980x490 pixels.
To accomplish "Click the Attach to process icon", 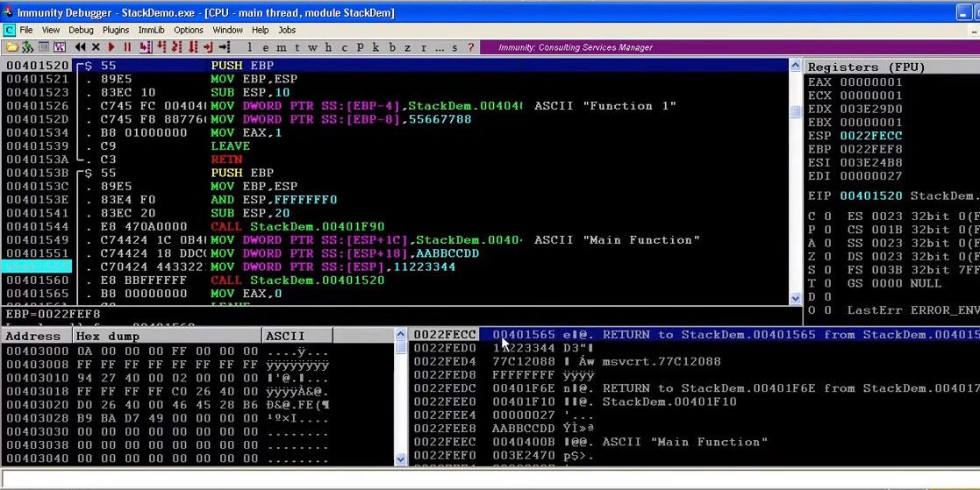I will 27,46.
